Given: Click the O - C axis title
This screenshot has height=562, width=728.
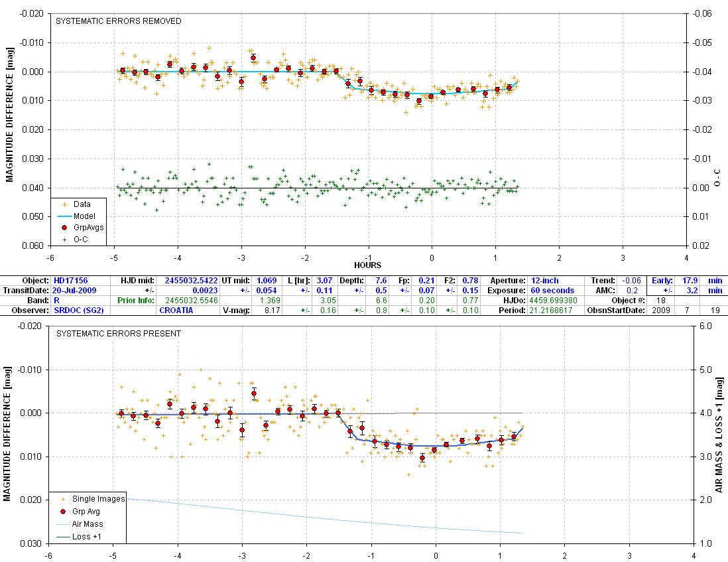Looking at the screenshot, I should [717, 178].
